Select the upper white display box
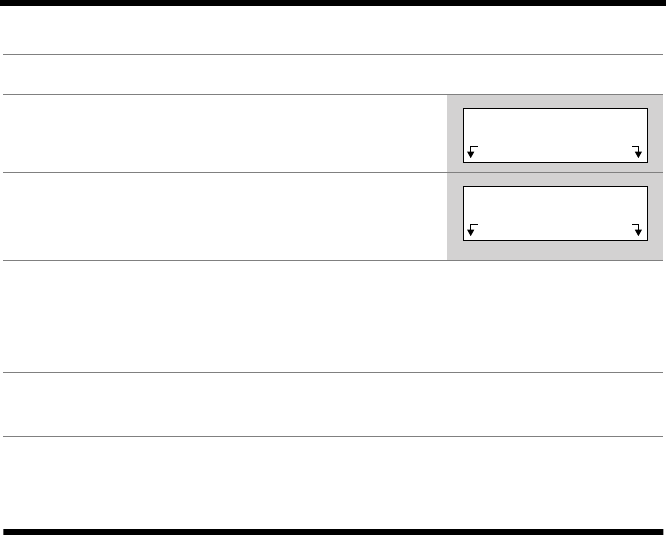The image size is (666, 535). coord(554,125)
